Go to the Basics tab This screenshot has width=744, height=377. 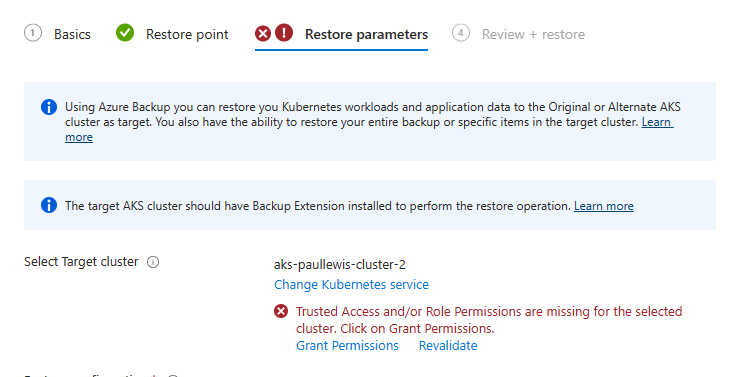pos(72,34)
